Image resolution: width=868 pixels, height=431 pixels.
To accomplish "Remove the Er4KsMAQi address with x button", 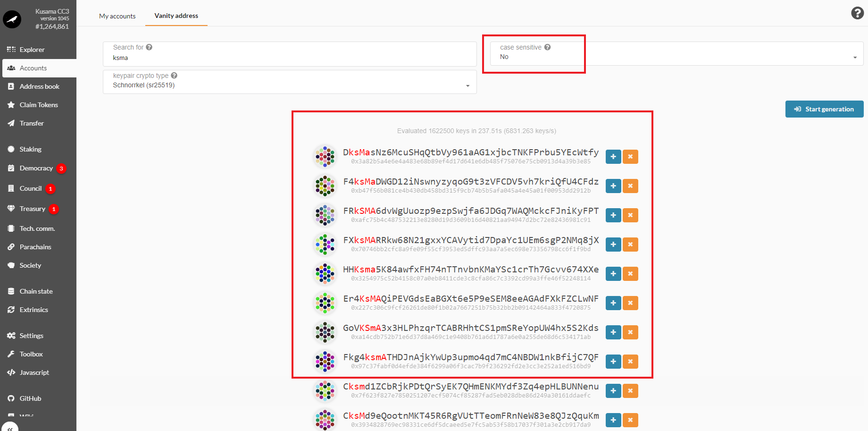I will (x=630, y=303).
